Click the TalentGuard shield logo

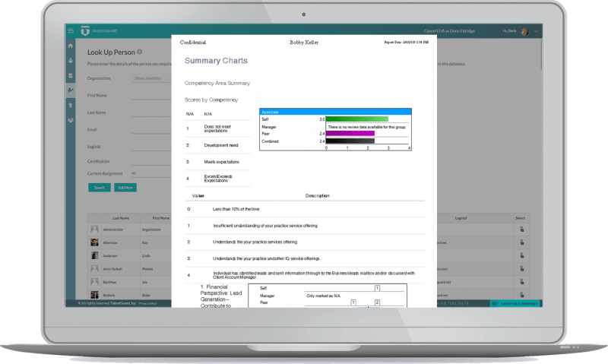tap(84, 31)
